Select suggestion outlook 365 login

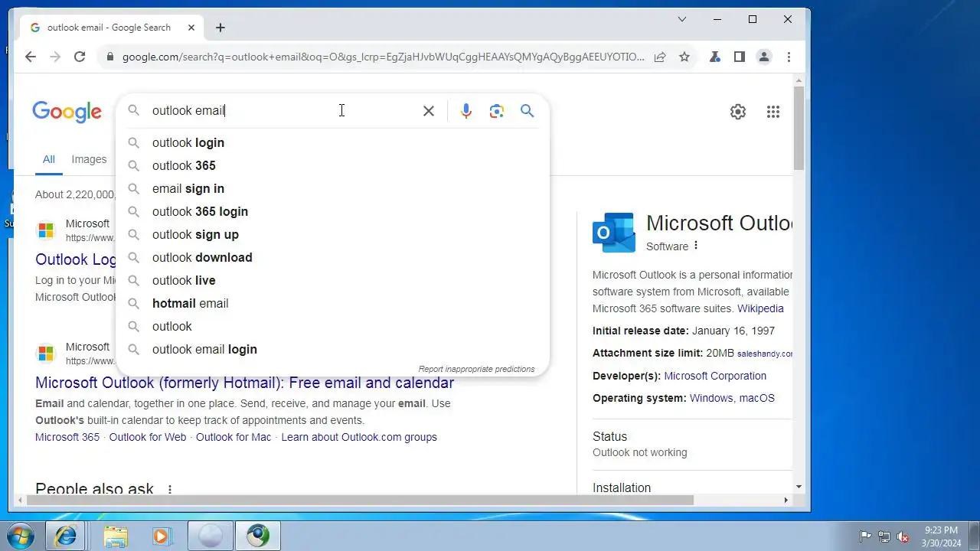coord(332,211)
